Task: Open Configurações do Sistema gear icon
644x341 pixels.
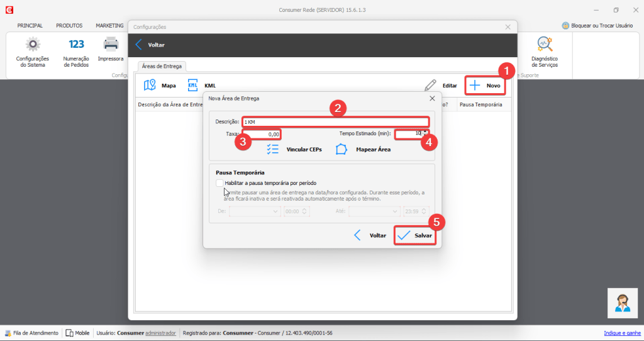Action: tap(32, 44)
